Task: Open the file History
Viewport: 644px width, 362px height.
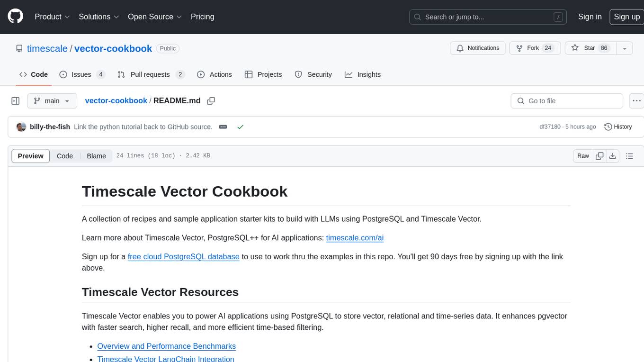Action: click(x=618, y=127)
